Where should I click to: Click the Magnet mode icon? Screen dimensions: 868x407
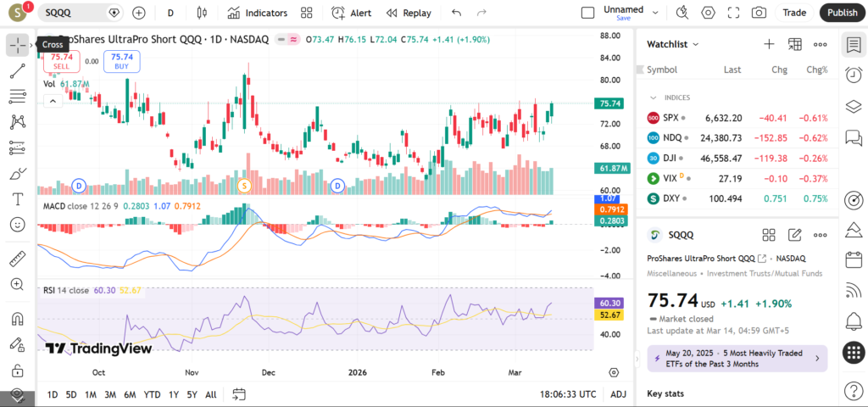pyautogui.click(x=17, y=320)
